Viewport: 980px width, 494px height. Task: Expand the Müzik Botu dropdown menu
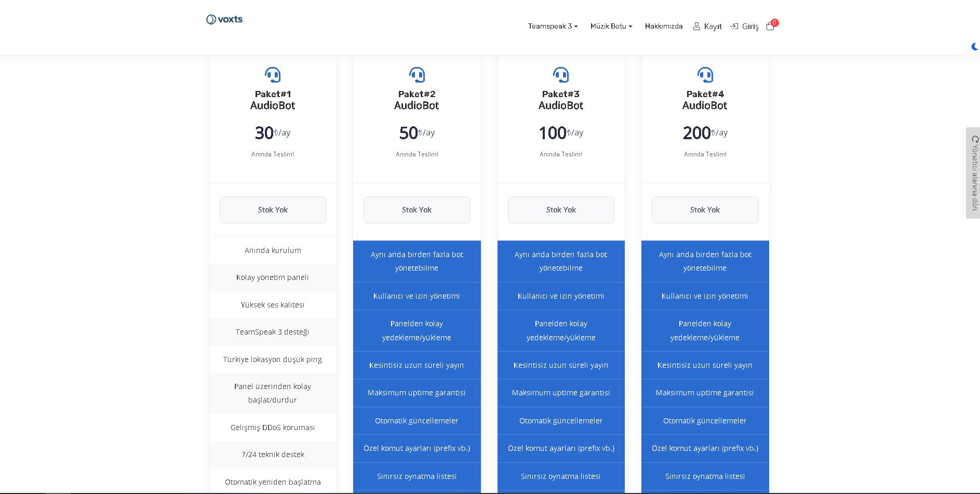tap(611, 26)
